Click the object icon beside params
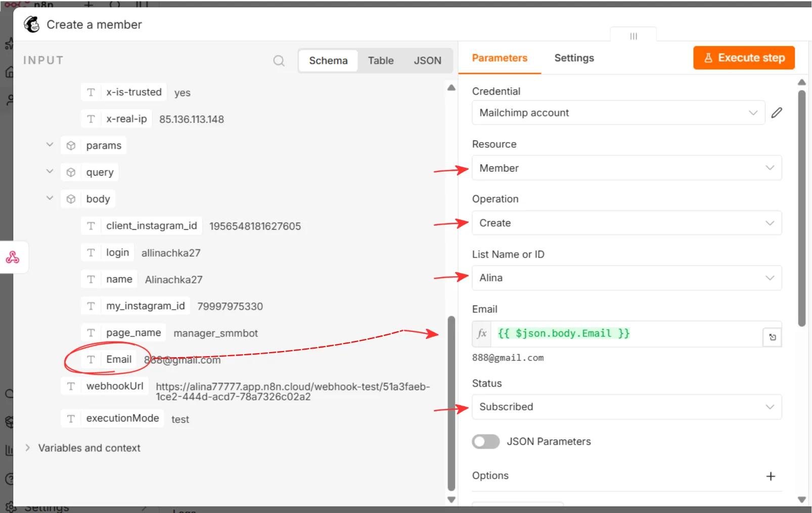Image resolution: width=812 pixels, height=513 pixels. coord(71,146)
